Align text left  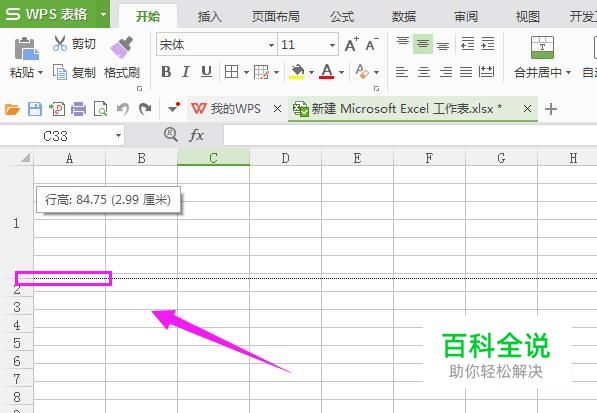(402, 72)
